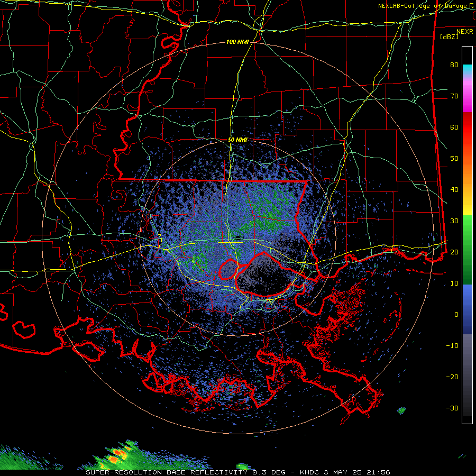Select the 50 dBZ scale value
The image size is (476, 476).
click(454, 159)
